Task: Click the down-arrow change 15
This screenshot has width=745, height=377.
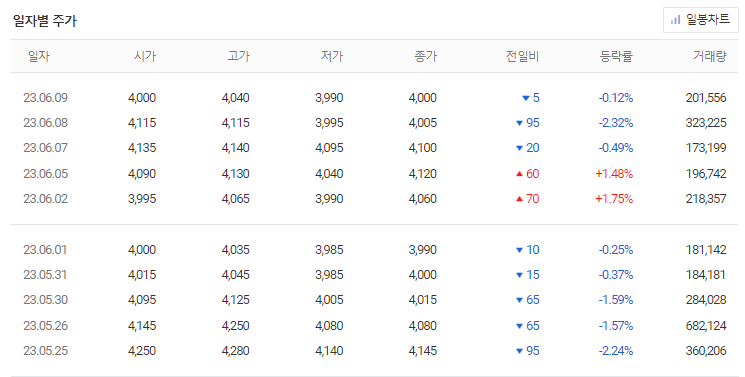Action: pyautogui.click(x=528, y=275)
